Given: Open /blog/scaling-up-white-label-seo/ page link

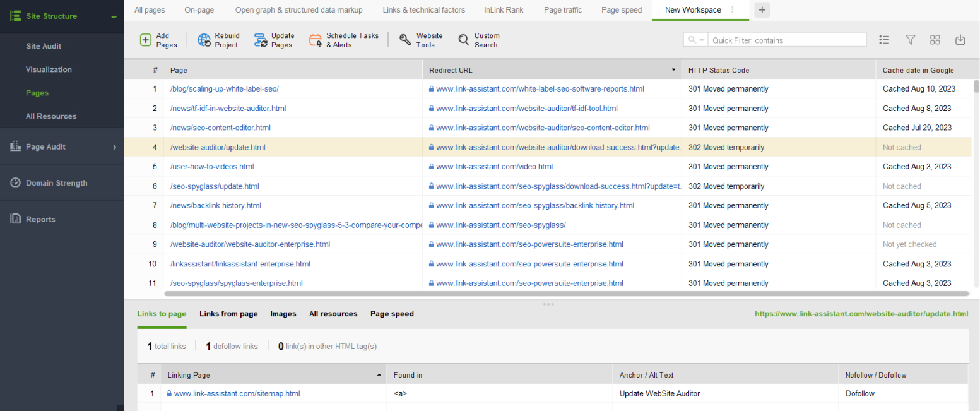Looking at the screenshot, I should (x=225, y=89).
